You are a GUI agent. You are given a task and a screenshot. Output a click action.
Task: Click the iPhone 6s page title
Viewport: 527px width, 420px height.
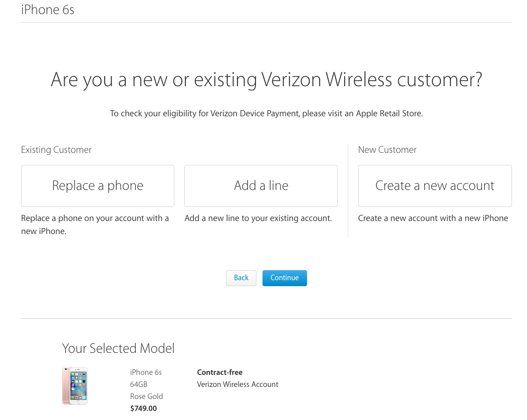48,10
